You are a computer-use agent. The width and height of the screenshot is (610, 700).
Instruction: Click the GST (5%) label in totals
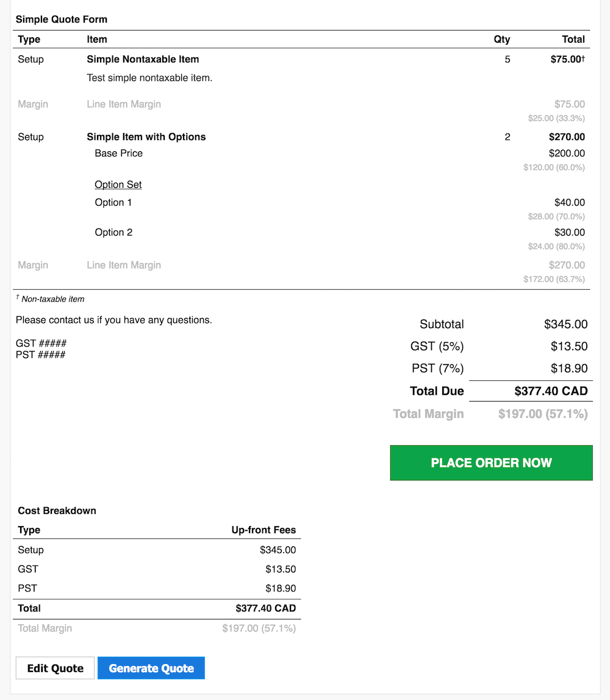(x=437, y=347)
